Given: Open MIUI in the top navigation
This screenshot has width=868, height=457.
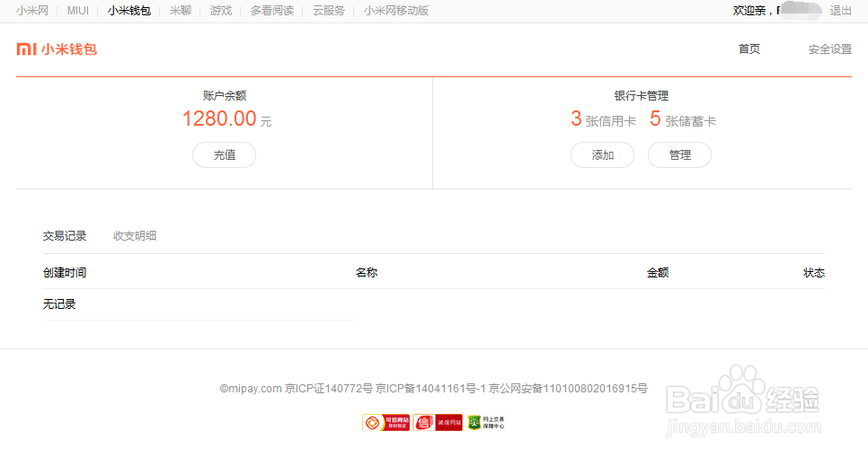Looking at the screenshot, I should tap(78, 11).
